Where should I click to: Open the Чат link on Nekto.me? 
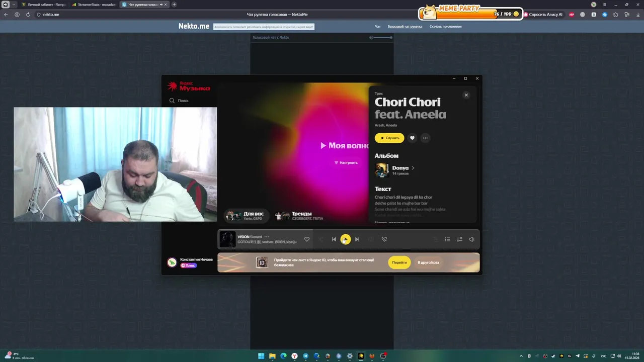coord(377,26)
